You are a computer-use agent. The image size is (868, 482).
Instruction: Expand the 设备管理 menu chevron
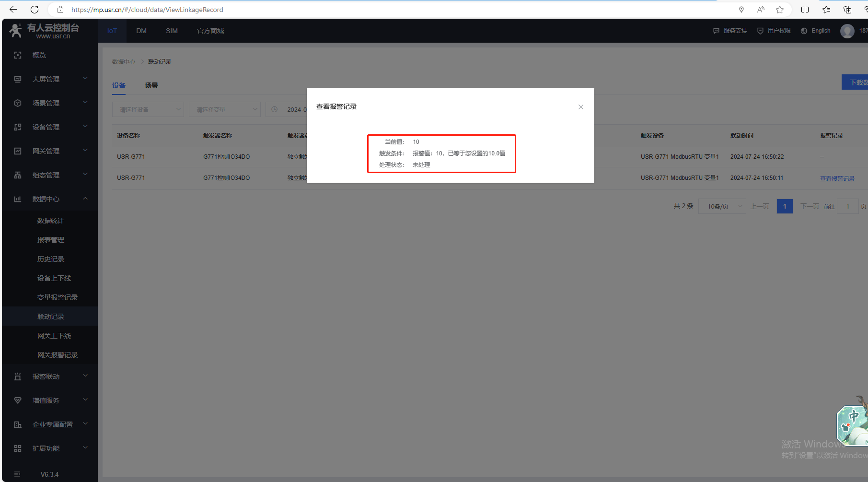tap(85, 126)
